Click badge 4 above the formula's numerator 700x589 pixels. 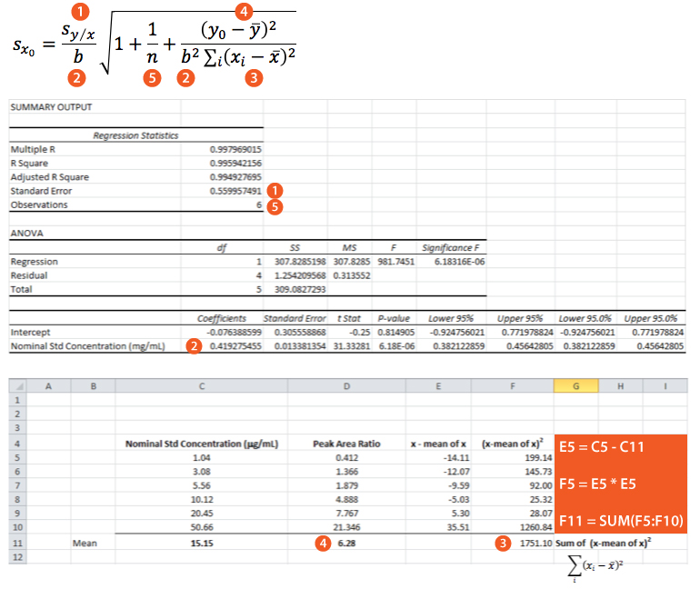pyautogui.click(x=244, y=13)
